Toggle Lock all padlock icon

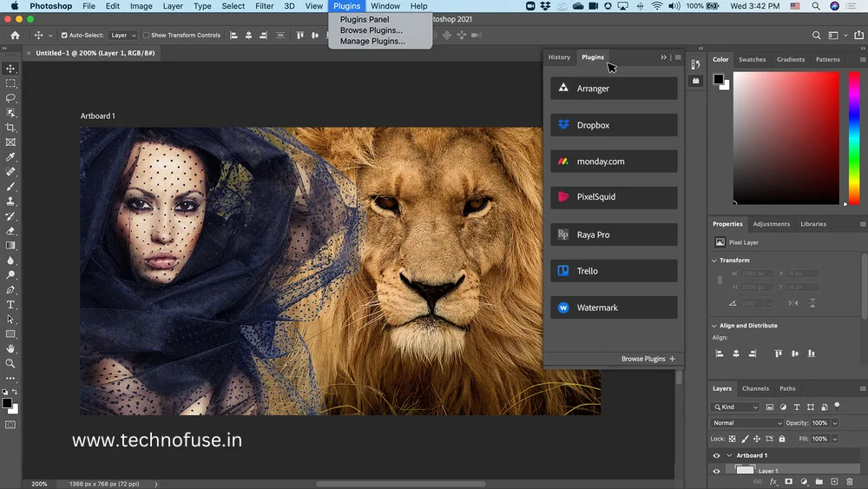(782, 439)
